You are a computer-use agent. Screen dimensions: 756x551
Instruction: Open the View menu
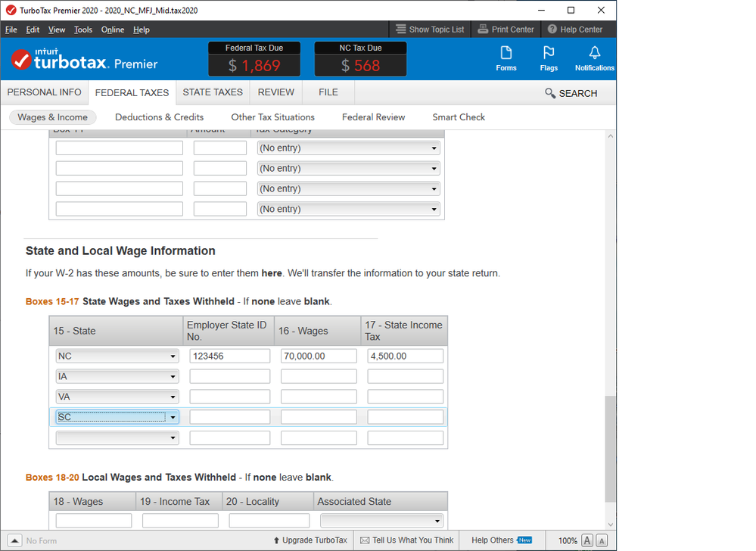57,30
